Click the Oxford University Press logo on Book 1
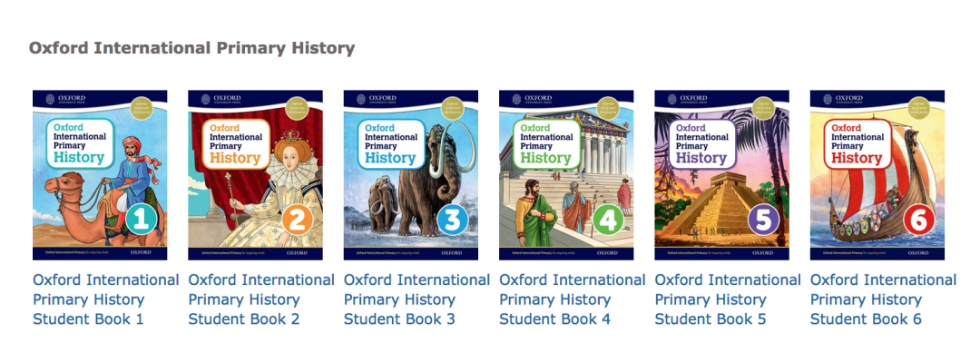Viewport: 980px width, 353px height. 65,99
